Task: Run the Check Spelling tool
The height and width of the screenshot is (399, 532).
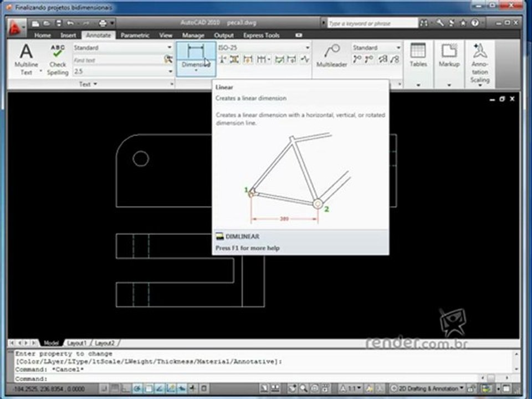Action: point(58,59)
